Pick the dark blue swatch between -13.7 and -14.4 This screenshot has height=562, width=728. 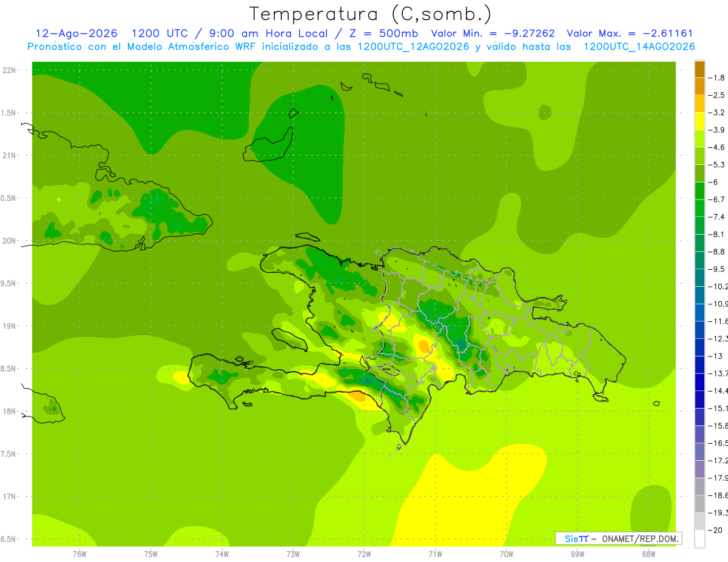(699, 383)
